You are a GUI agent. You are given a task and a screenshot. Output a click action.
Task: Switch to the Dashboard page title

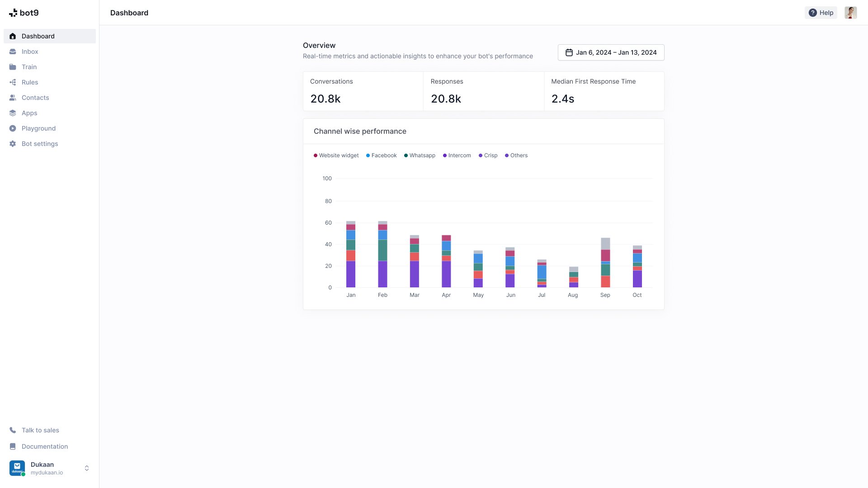[129, 13]
